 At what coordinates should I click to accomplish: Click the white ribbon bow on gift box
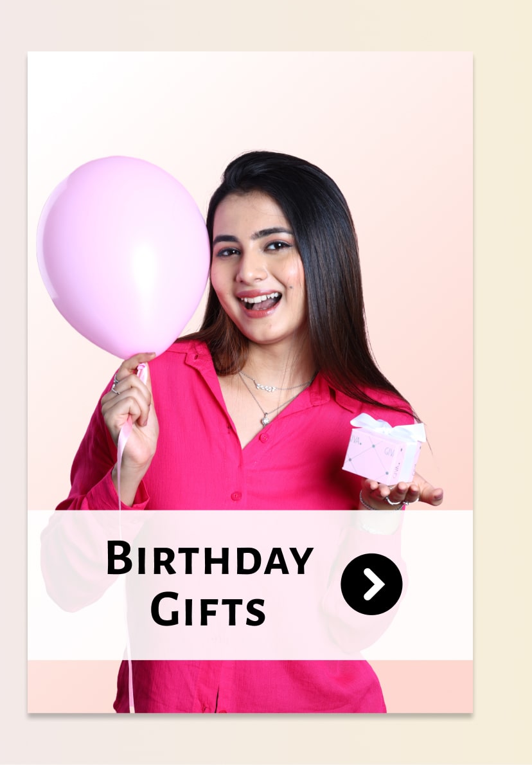point(389,428)
